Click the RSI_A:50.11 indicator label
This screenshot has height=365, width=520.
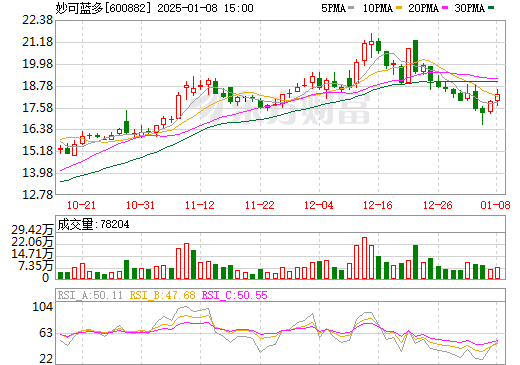coord(90,295)
